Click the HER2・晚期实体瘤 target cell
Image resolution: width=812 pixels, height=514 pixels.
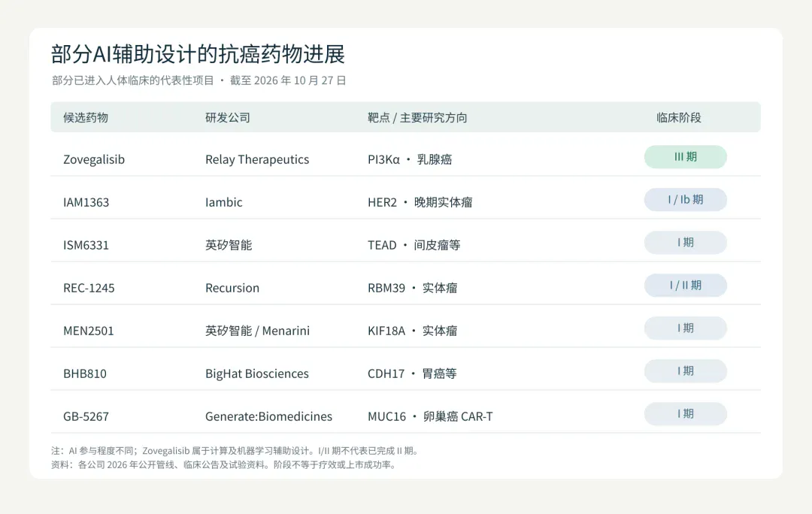pos(420,202)
